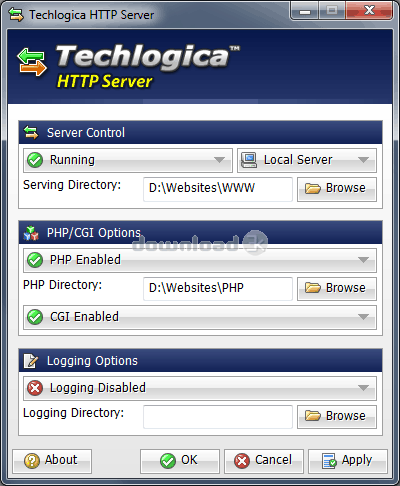Click the Serving Directory path field
The image size is (400, 486).
click(x=218, y=189)
